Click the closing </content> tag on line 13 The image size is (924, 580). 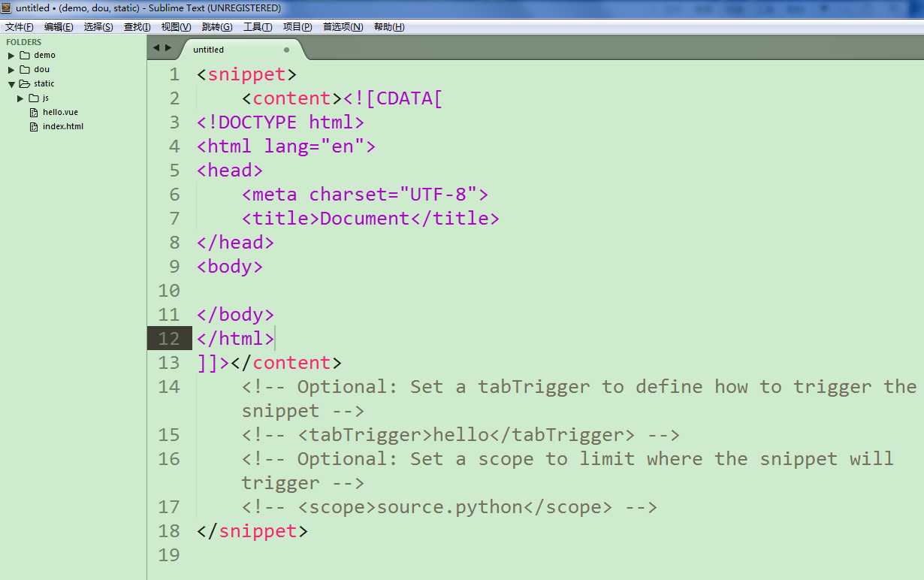(x=286, y=363)
